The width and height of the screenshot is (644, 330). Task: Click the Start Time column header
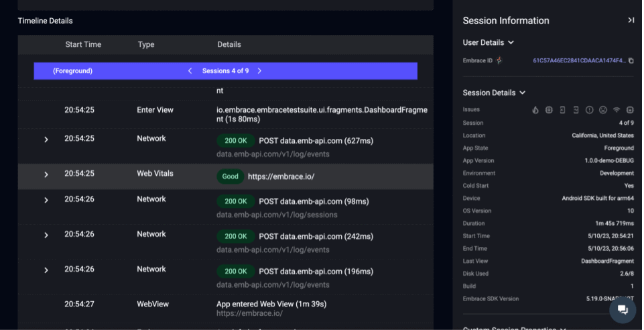coord(83,44)
